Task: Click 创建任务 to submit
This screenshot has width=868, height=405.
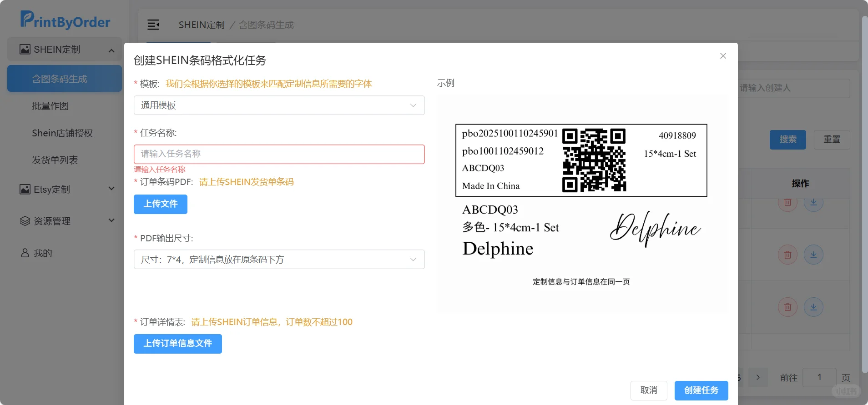Action: pos(701,390)
